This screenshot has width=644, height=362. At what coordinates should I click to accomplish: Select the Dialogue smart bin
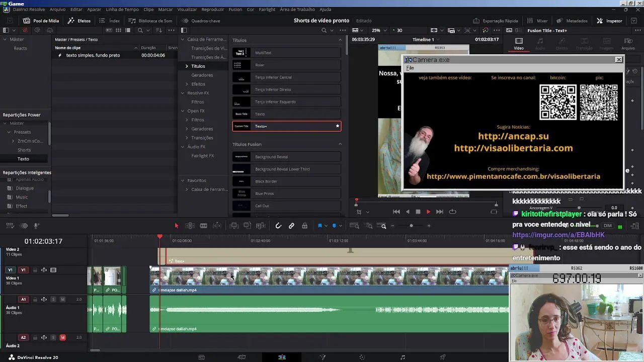click(25, 188)
